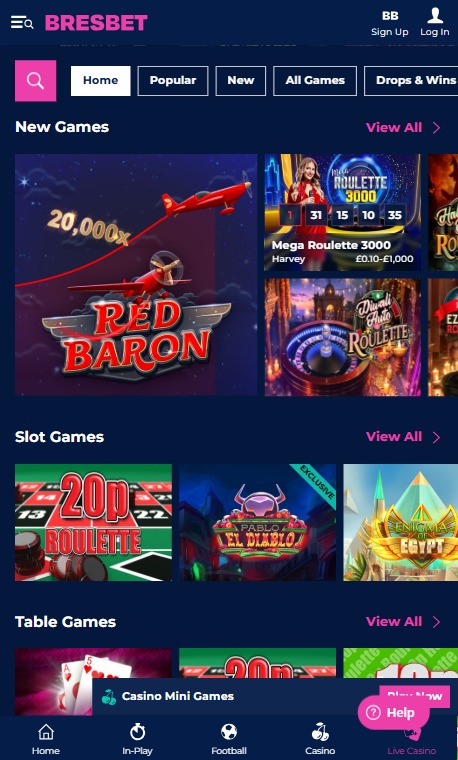
Task: Open Pablo El Diablo slot thumbnail
Action: coord(257,522)
